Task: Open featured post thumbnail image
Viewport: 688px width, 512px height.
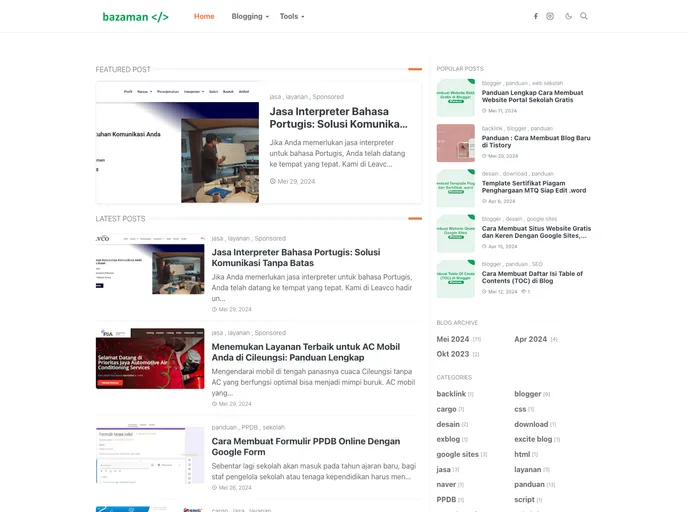Action: pyautogui.click(x=178, y=143)
